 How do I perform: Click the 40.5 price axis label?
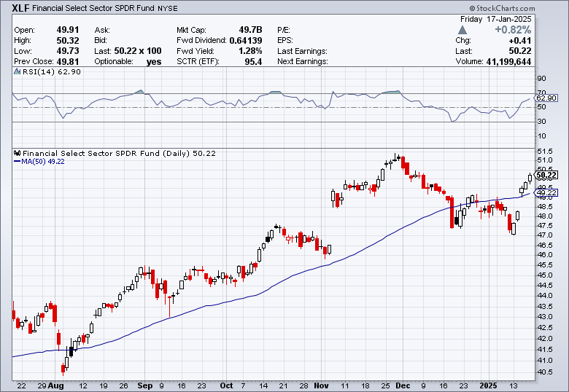[x=545, y=372]
